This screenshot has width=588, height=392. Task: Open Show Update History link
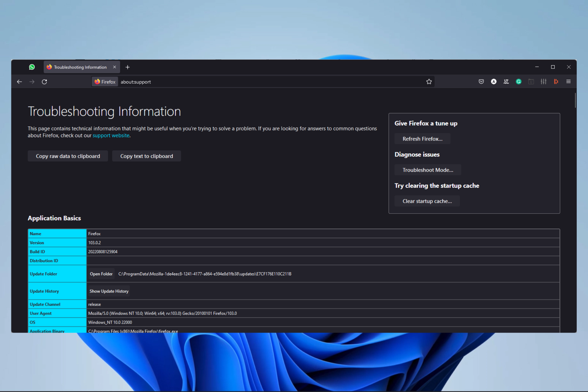[x=109, y=291]
